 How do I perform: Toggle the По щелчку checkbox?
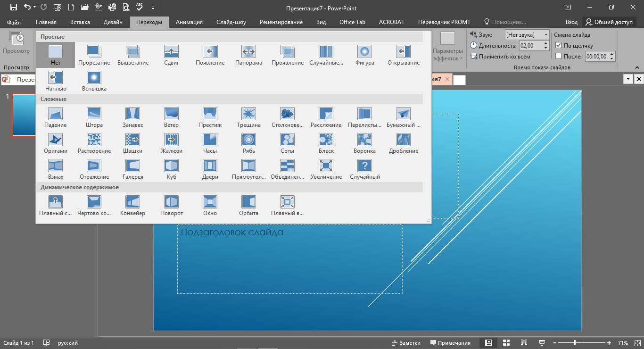click(559, 46)
